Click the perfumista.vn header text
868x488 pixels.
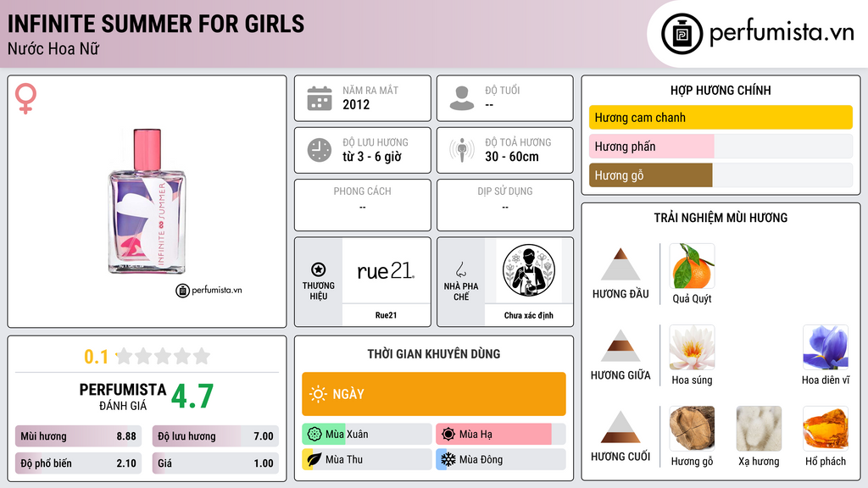tap(782, 32)
